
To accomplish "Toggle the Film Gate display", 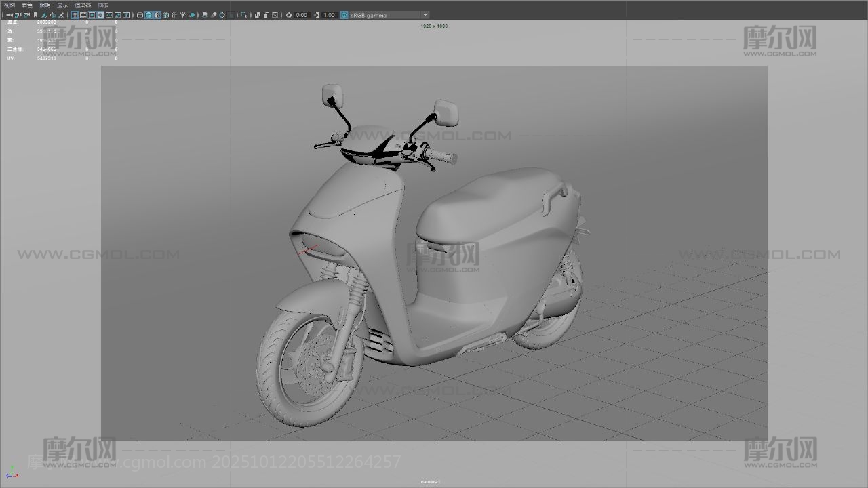I will tap(83, 15).
